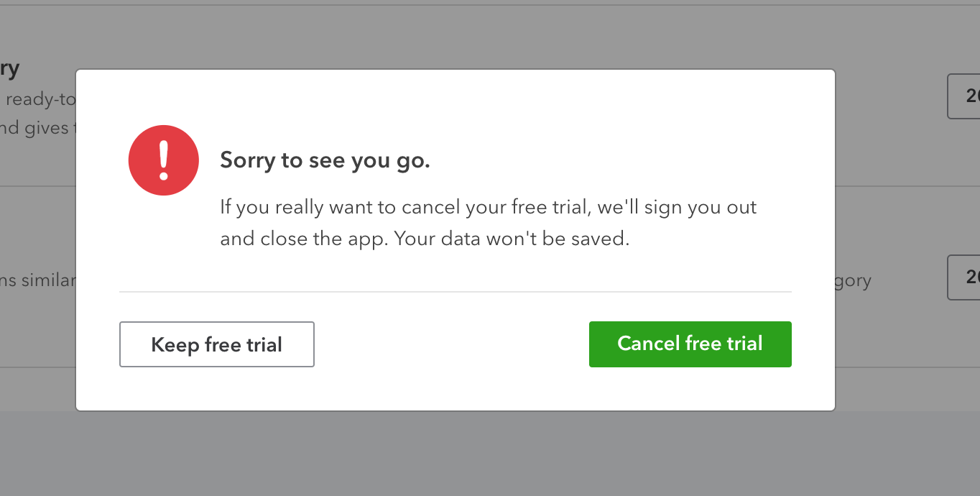Click the horizontal divider inside the dialog
The height and width of the screenshot is (496, 980).
pos(455,292)
